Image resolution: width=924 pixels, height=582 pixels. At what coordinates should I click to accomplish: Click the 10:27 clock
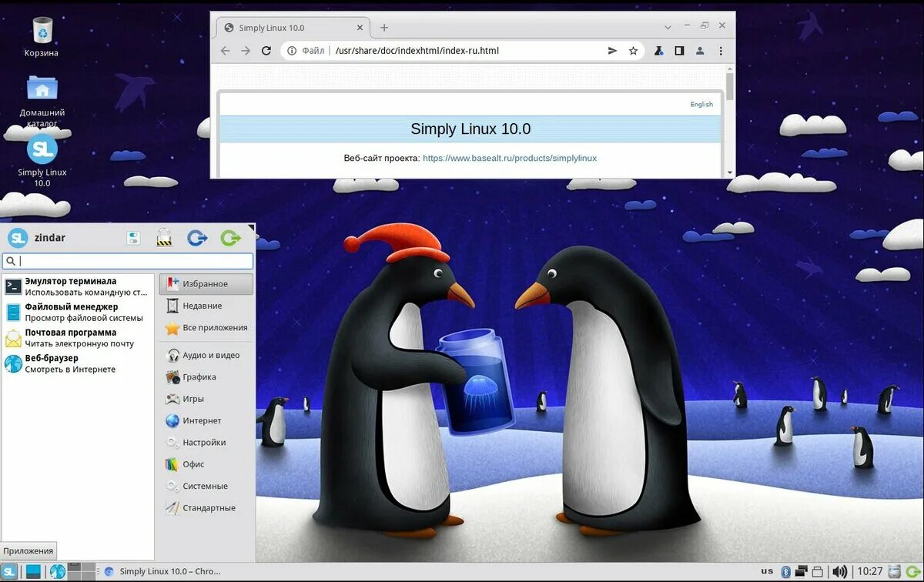click(870, 571)
